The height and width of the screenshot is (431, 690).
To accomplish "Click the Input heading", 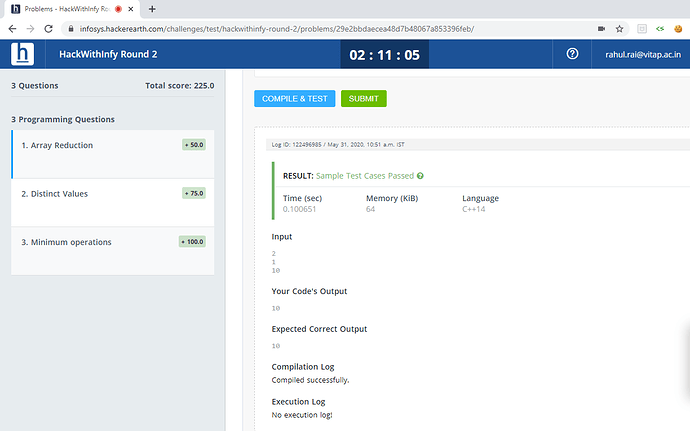I will coord(282,236).
